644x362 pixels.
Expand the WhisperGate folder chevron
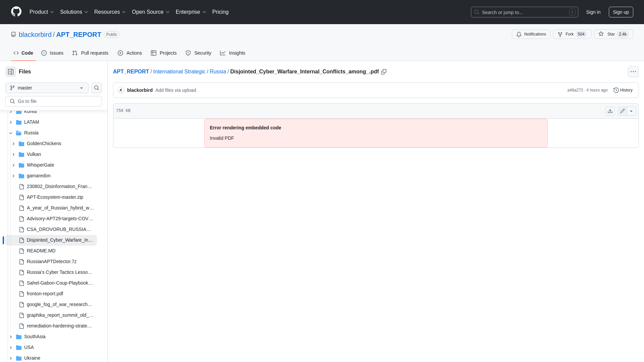click(x=13, y=165)
